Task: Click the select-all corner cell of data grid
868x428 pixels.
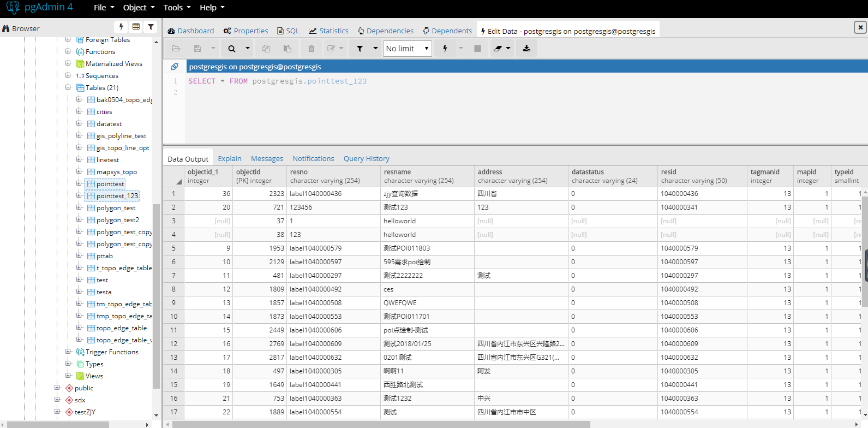Action: pyautogui.click(x=174, y=176)
